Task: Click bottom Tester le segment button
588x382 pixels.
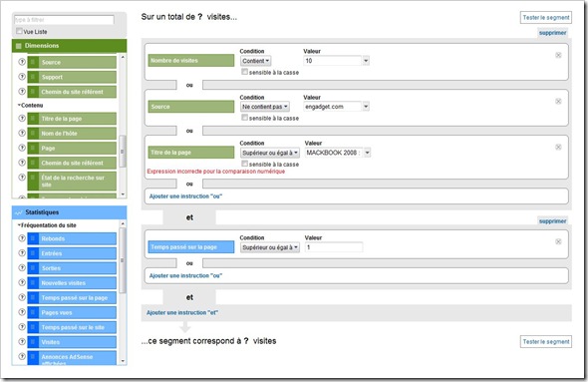Action: pyautogui.click(x=546, y=342)
